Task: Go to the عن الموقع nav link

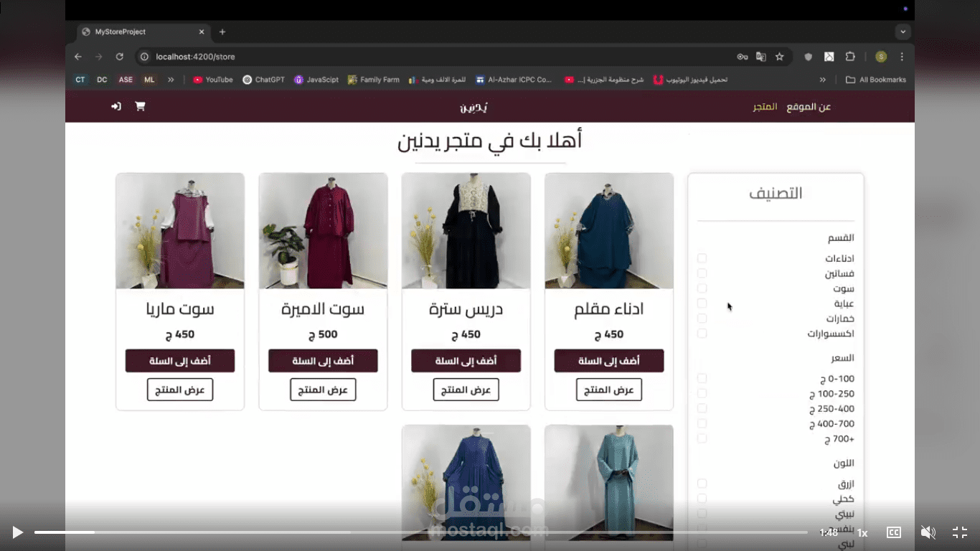Action: (809, 107)
